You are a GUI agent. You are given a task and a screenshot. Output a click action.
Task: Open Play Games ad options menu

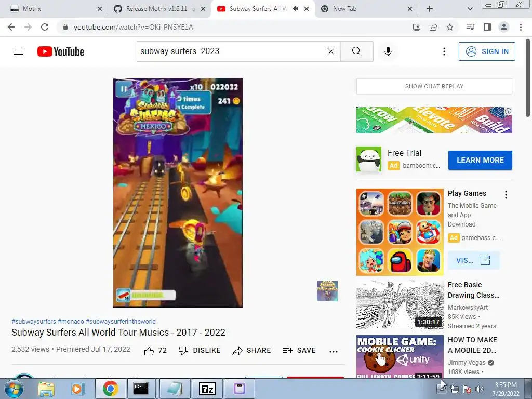(506, 195)
